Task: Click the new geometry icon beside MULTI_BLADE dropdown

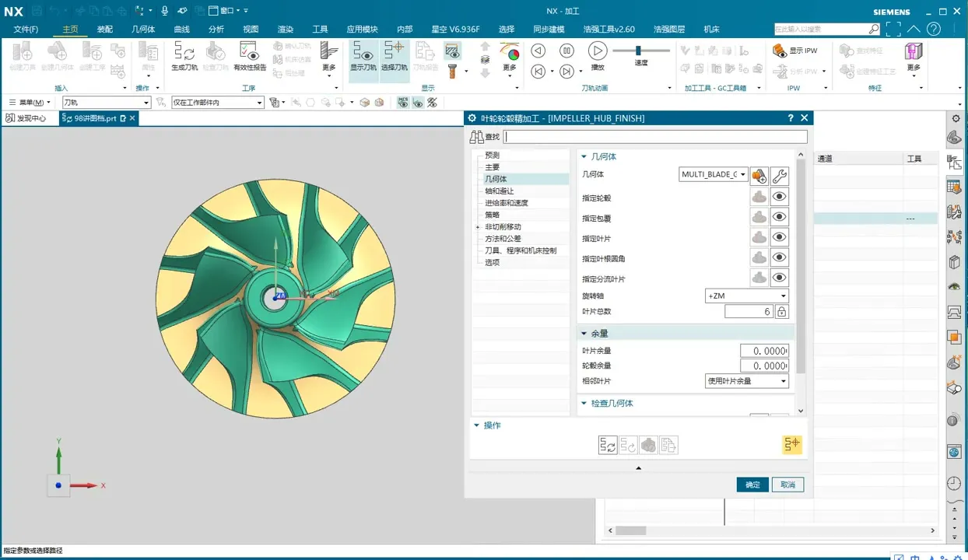Action: click(759, 176)
